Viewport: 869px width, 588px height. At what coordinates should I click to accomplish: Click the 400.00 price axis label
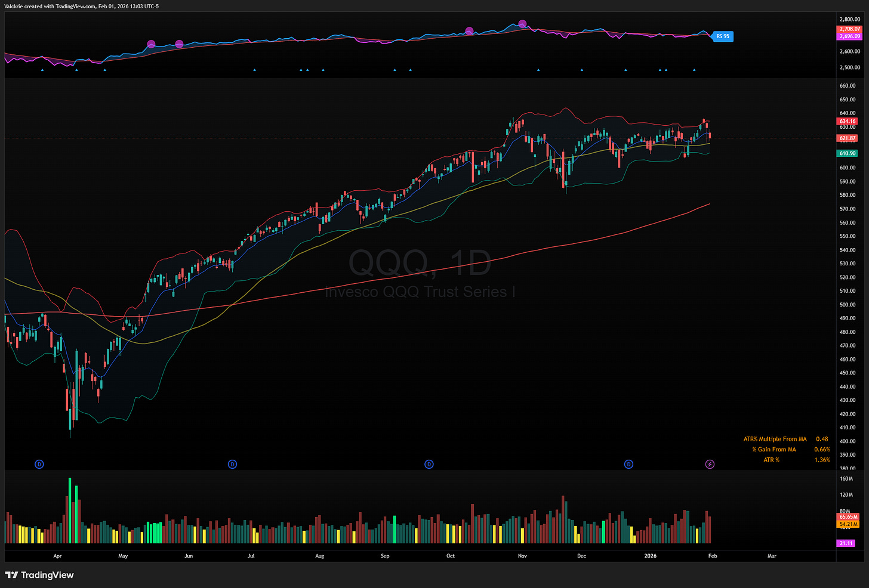pyautogui.click(x=848, y=441)
